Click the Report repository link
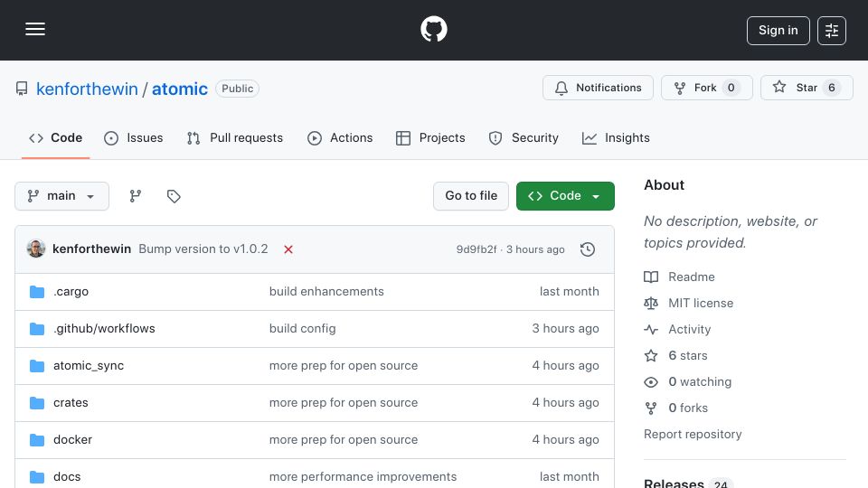 693,435
